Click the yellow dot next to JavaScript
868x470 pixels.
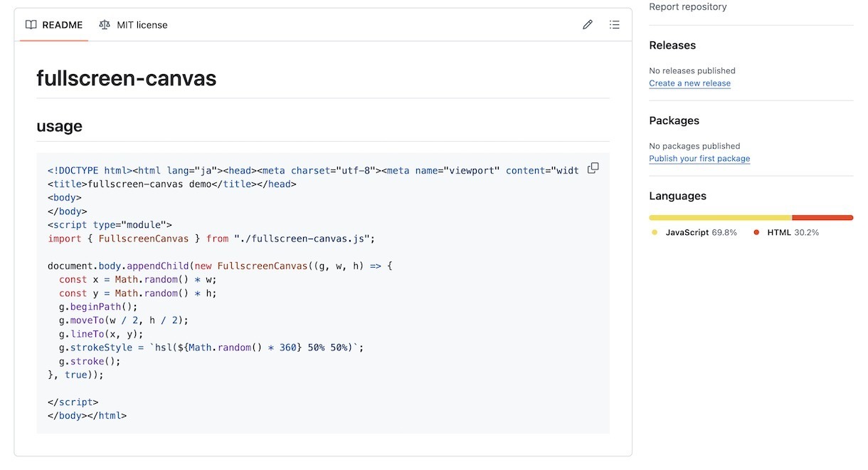[655, 233]
